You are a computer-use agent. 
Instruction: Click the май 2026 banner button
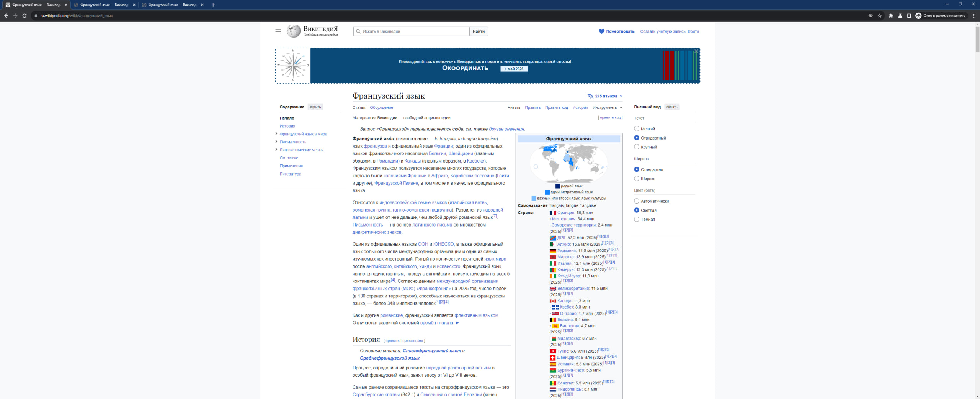(514, 69)
